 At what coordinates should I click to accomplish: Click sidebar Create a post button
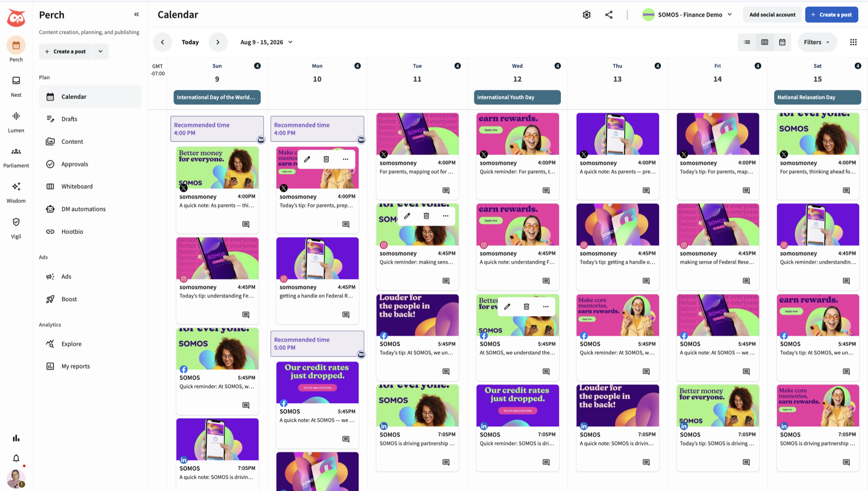tap(66, 52)
